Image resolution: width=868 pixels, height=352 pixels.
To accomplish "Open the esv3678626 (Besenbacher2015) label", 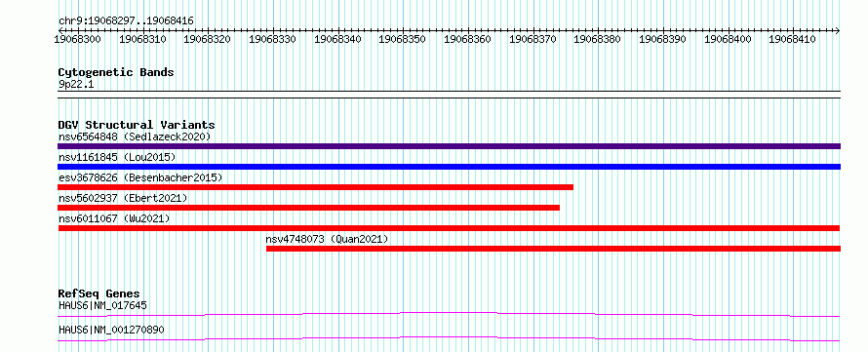I will [x=140, y=177].
